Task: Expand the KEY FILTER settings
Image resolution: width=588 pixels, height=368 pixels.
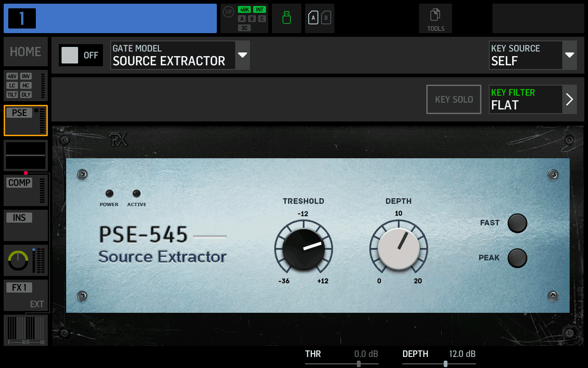Action: tap(533, 99)
